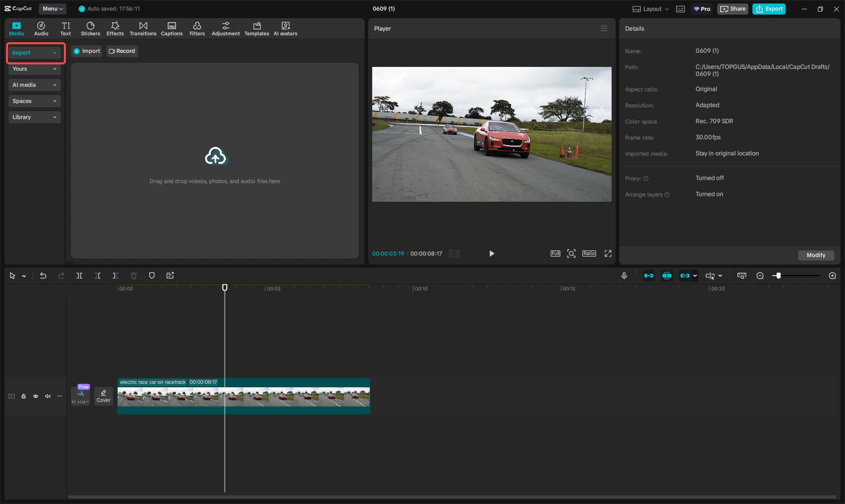Open the Filters panel
The width and height of the screenshot is (845, 504).
(197, 28)
